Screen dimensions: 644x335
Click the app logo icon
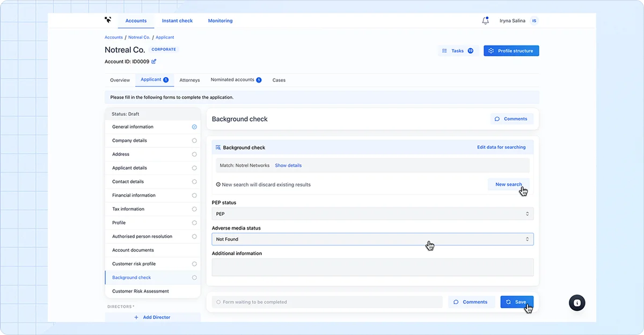(107, 20)
